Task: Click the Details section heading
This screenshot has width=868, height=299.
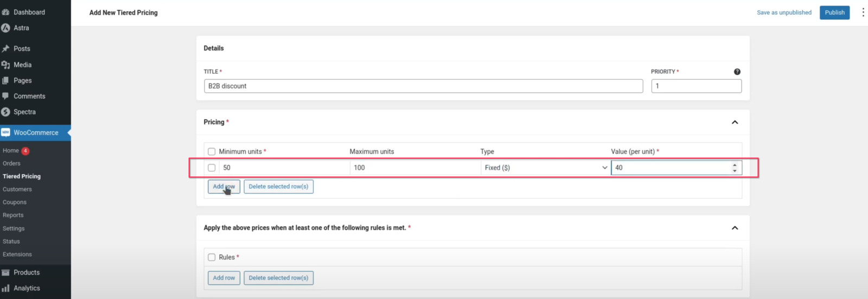Action: (214, 48)
